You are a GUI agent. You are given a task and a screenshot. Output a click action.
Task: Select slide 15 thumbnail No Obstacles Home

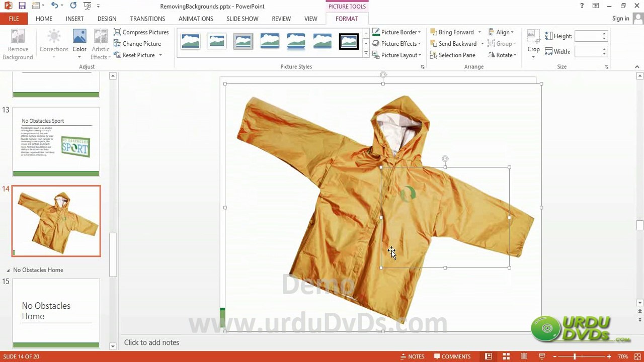coord(56,313)
